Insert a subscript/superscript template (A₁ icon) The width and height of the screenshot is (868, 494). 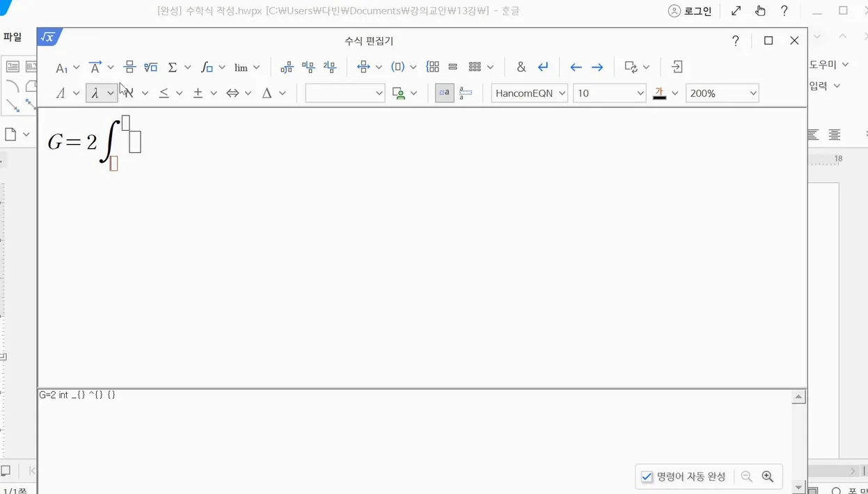pos(62,67)
